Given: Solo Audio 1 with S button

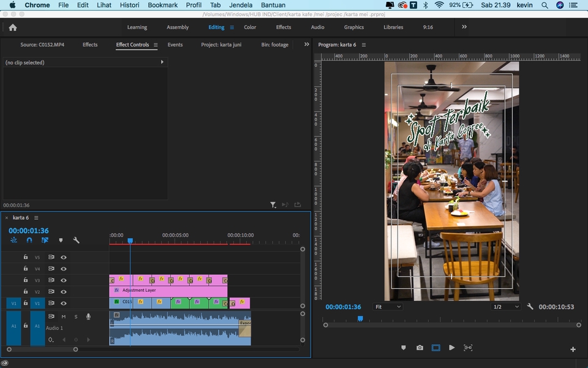Looking at the screenshot, I should (x=76, y=316).
